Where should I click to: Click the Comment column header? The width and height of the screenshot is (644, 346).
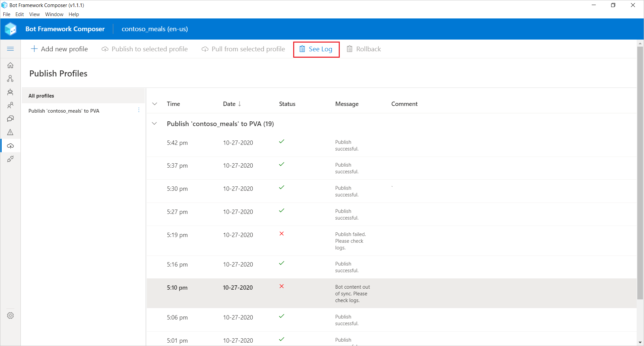coord(404,104)
